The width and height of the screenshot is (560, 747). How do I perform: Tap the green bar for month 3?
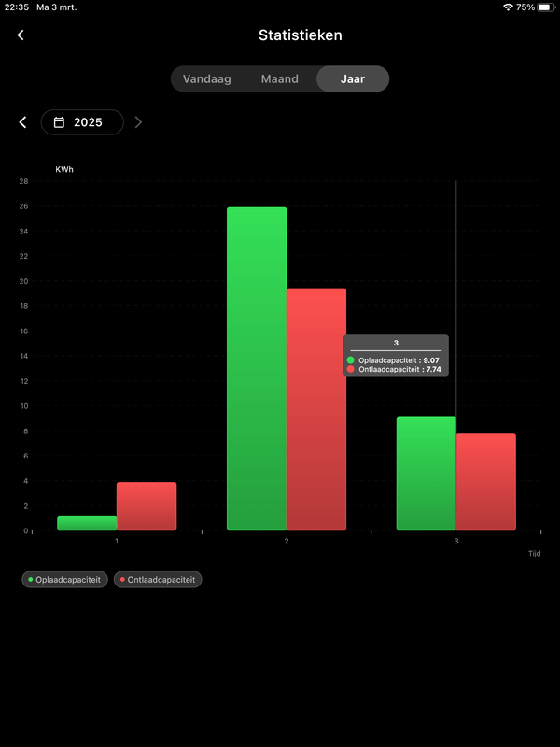pyautogui.click(x=427, y=473)
